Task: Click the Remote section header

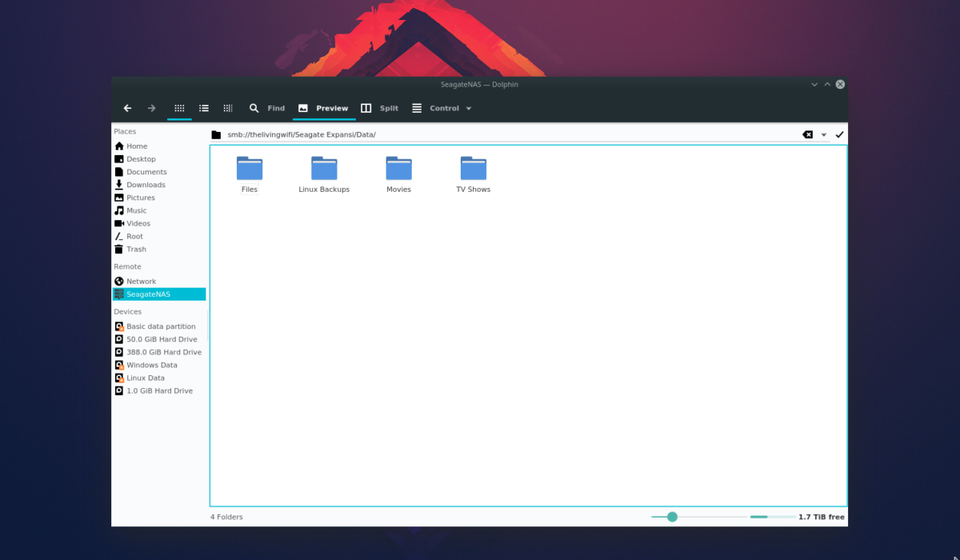Action: coord(127,266)
